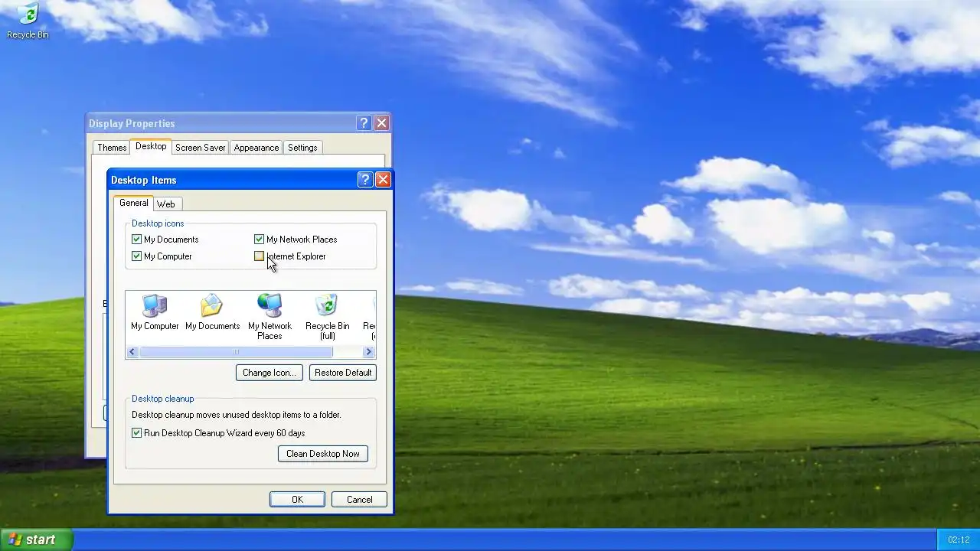
Task: Close the Desktop Items dialog
Action: click(x=383, y=180)
